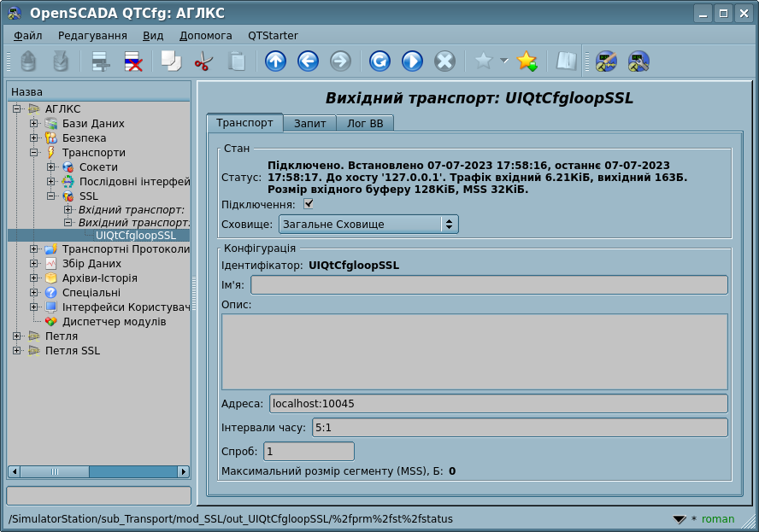This screenshot has height=532, width=759.
Task: Expand the Вхідний транспорт tree node
Action: (x=68, y=209)
